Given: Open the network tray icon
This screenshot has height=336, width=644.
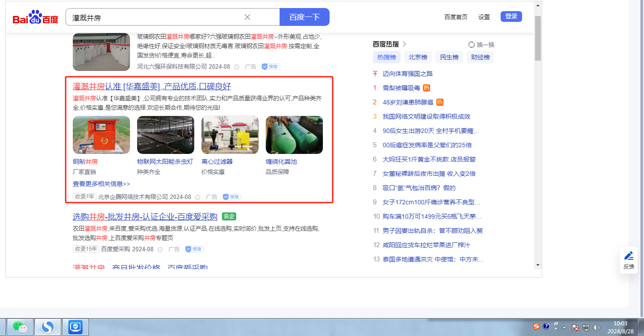Looking at the screenshot, I should [586, 328].
